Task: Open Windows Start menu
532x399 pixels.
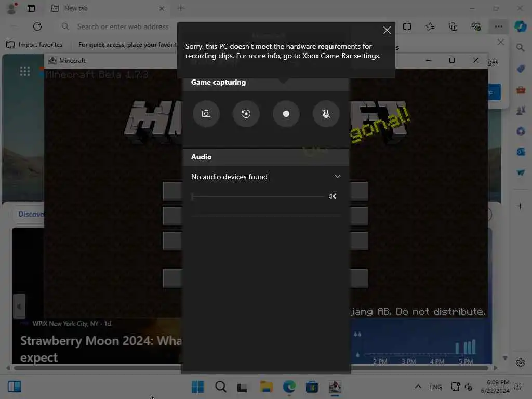Action: coord(197,387)
